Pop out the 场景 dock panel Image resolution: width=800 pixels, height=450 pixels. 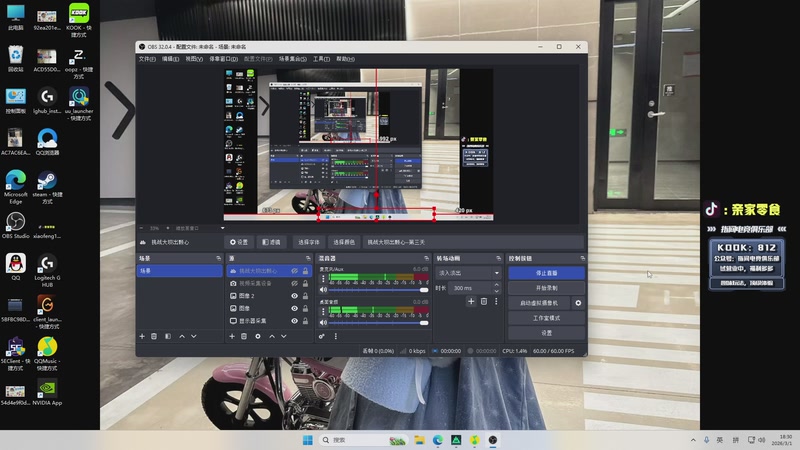(x=218, y=259)
